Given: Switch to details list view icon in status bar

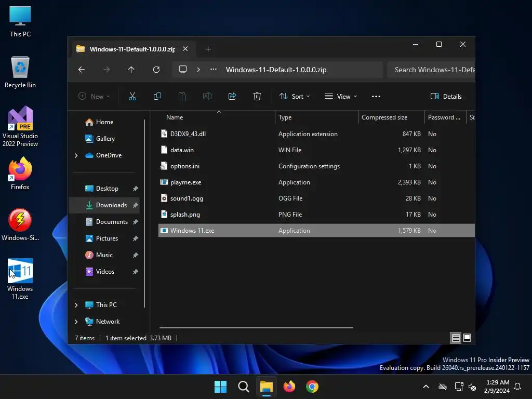Looking at the screenshot, I should pyautogui.click(x=456, y=338).
